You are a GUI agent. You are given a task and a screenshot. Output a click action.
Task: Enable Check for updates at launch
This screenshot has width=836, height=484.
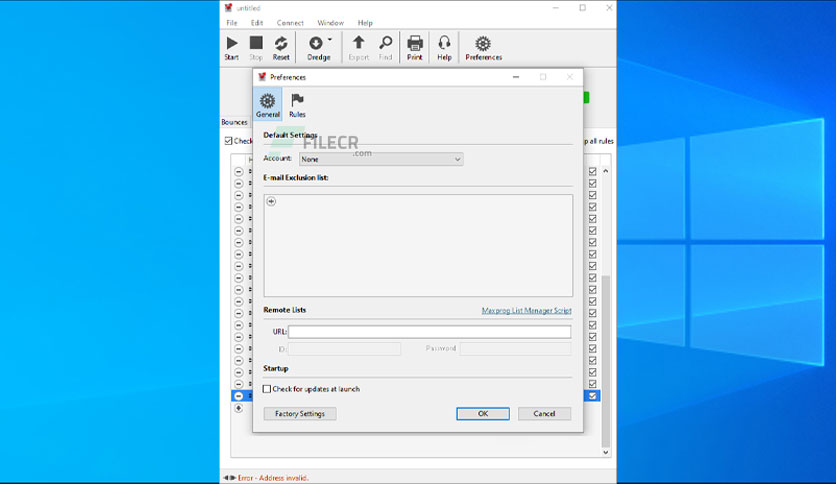[267, 389]
